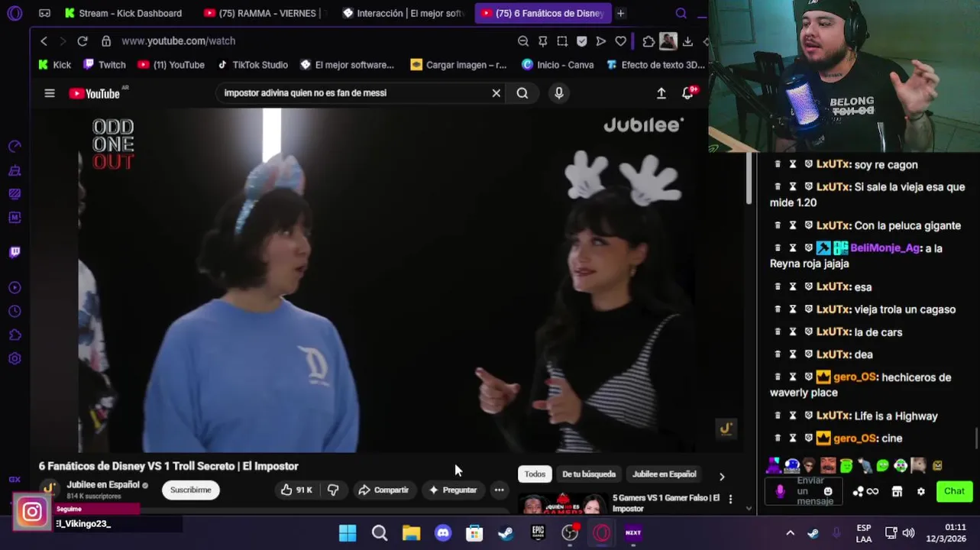Go back in browser history
The height and width of the screenshot is (550, 980).
44,41
